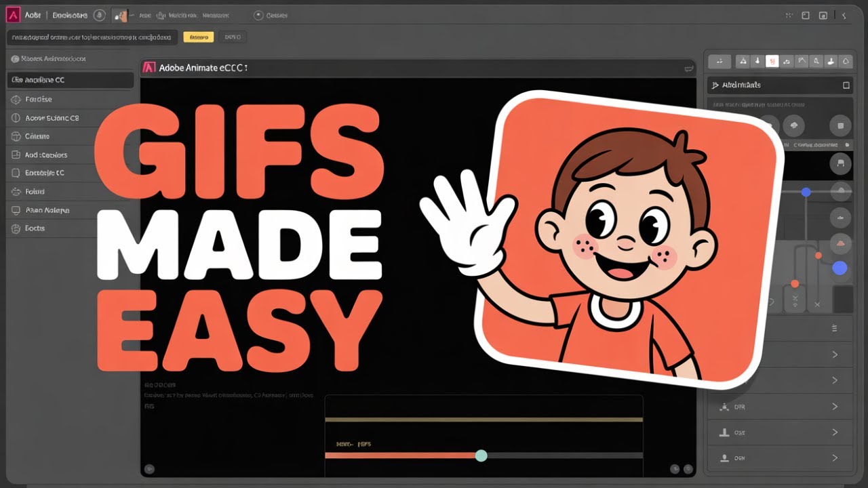This screenshot has height=488, width=868.
Task: Click the yellow button near the top search field
Action: (x=199, y=37)
